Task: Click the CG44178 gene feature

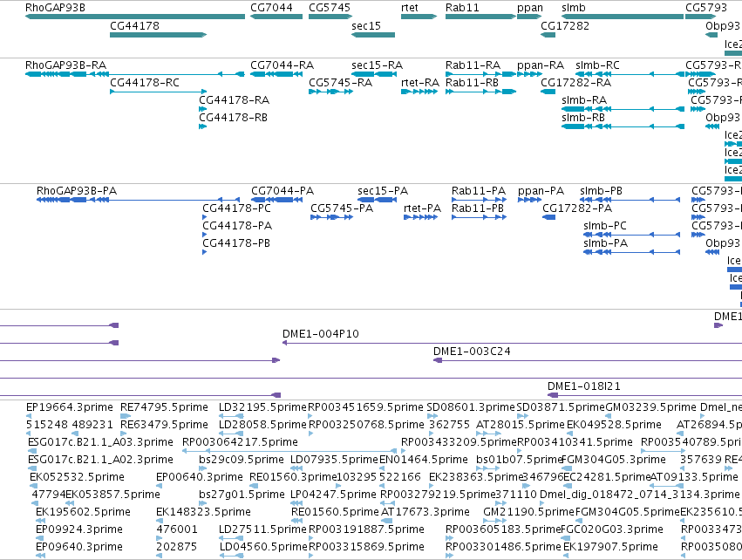Action: tap(158, 35)
